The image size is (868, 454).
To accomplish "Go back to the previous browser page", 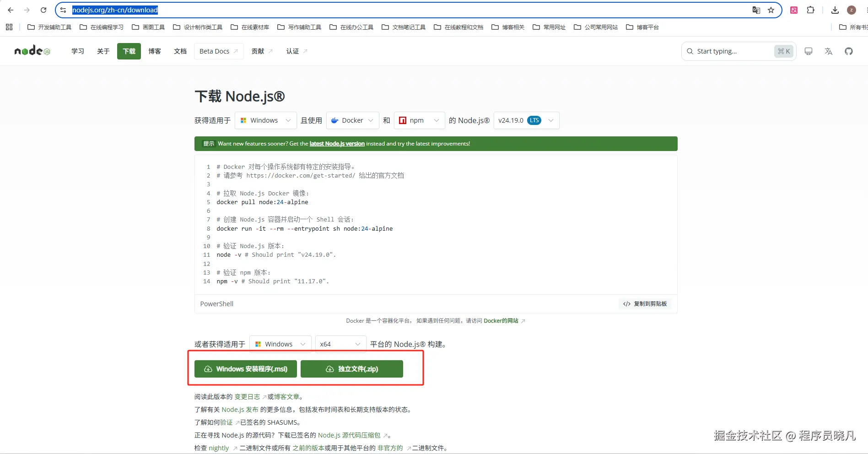I will coord(11,10).
